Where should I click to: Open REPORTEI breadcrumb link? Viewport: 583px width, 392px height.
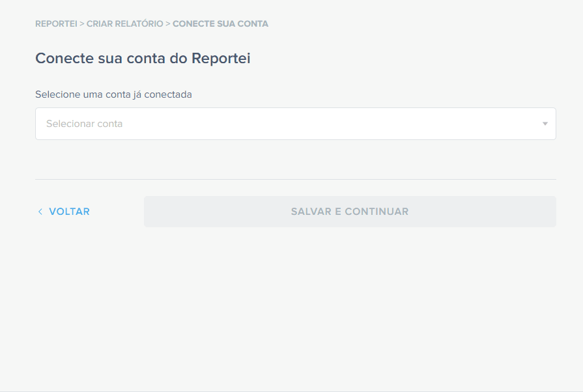pyautogui.click(x=56, y=24)
